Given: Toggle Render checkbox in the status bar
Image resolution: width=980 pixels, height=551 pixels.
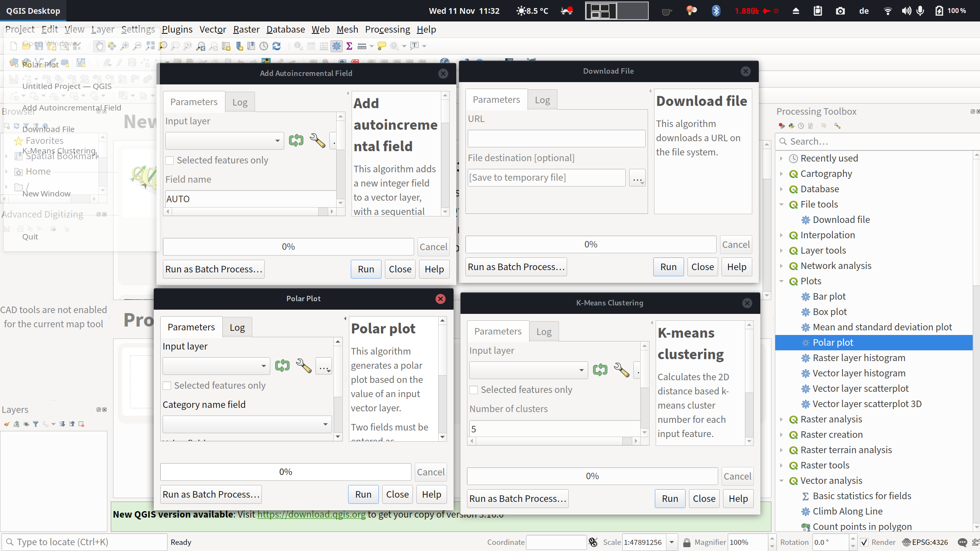Looking at the screenshot, I should point(864,542).
